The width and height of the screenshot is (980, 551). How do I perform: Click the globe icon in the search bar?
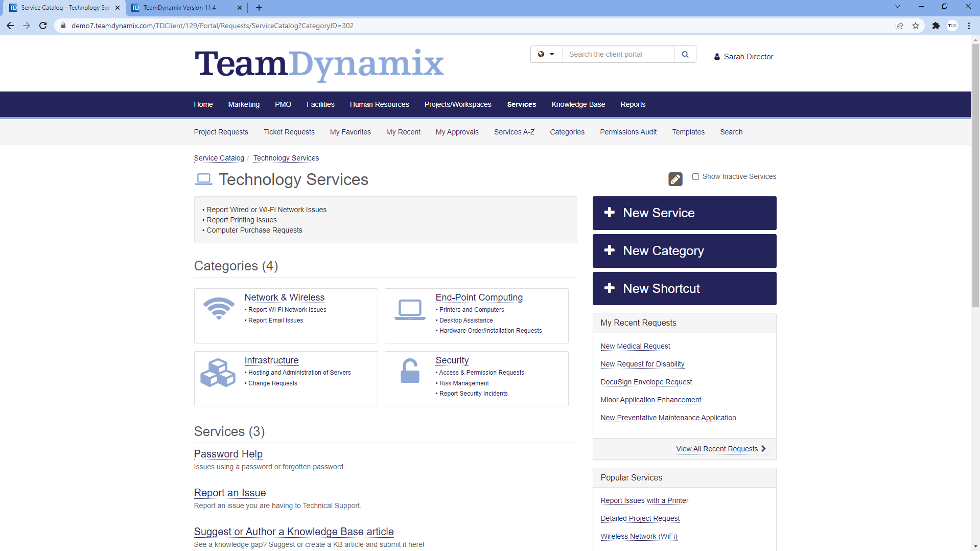tap(542, 54)
